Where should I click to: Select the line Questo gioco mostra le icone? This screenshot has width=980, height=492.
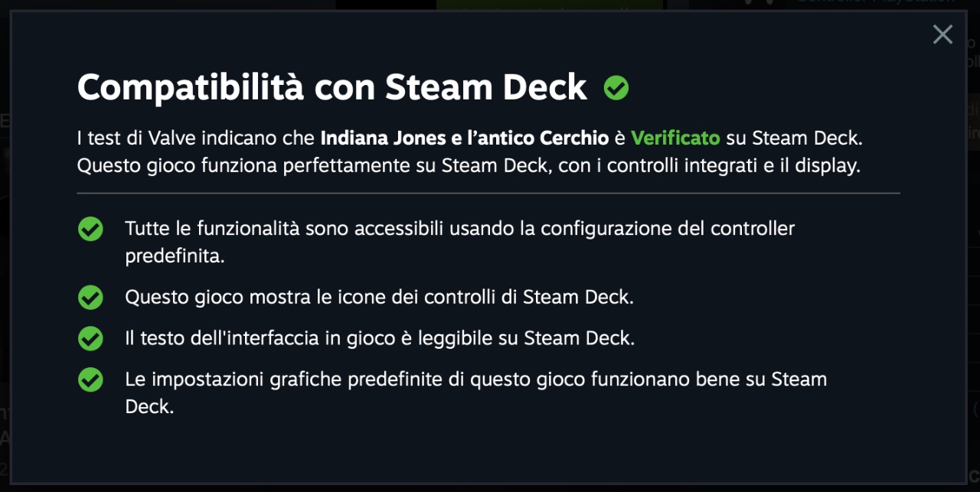(x=379, y=297)
